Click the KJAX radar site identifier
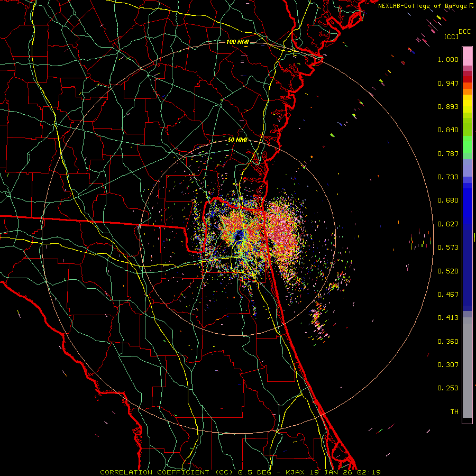 pos(296,472)
